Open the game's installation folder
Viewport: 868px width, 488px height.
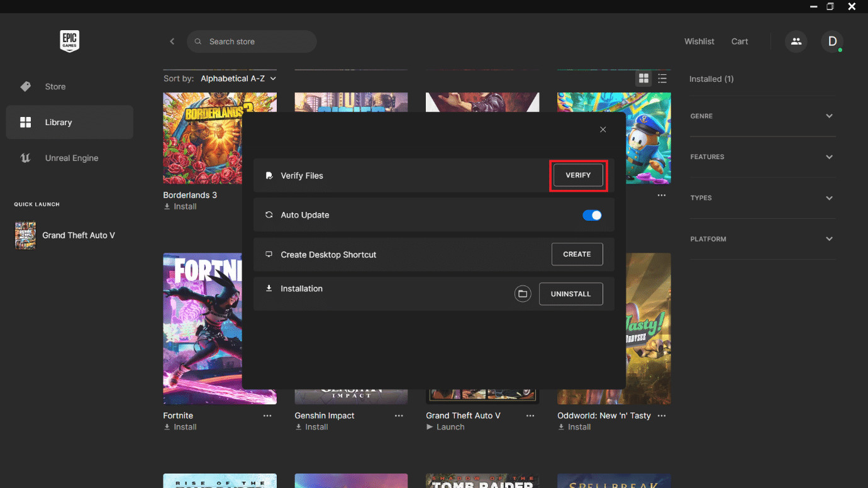[522, 294]
